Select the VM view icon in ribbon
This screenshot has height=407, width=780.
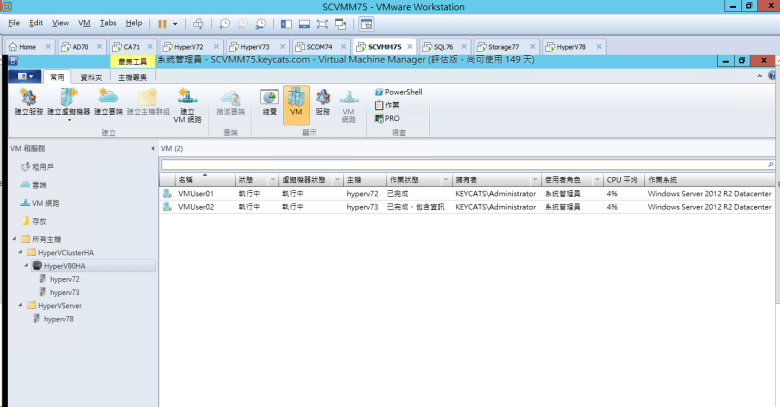(296, 103)
